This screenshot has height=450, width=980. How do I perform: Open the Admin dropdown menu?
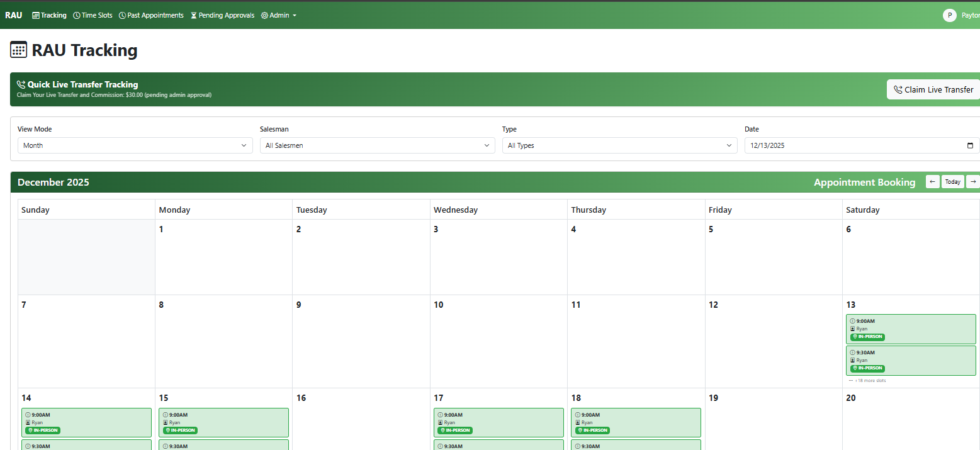(x=279, y=15)
